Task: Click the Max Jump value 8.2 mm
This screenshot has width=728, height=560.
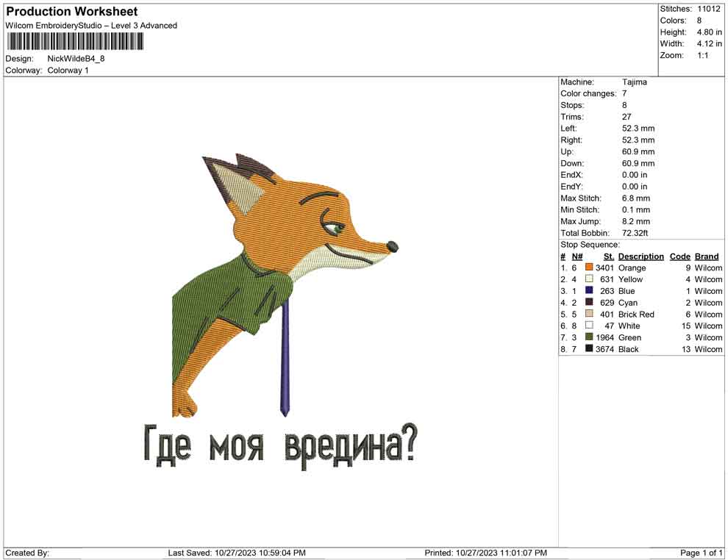Action: [635, 221]
